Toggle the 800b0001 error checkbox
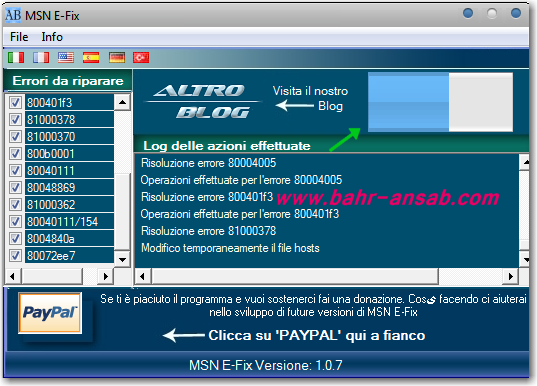Viewport: 537px width, 386px height. pyautogui.click(x=15, y=153)
